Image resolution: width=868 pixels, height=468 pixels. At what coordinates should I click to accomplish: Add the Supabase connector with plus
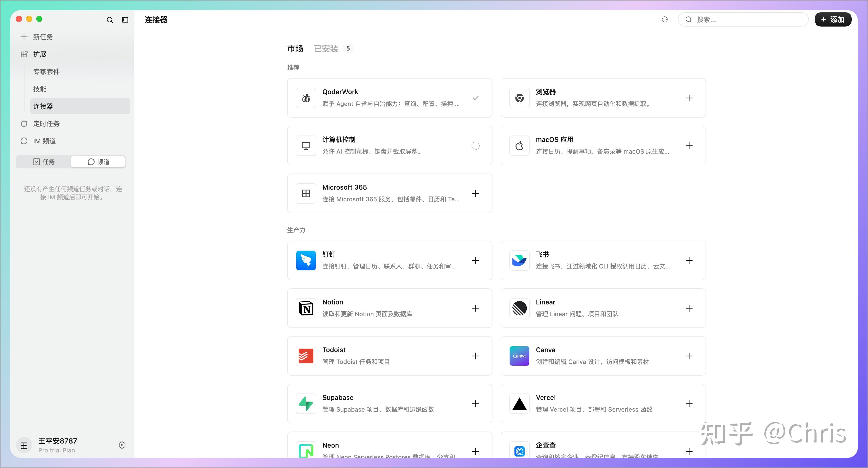[x=475, y=403]
